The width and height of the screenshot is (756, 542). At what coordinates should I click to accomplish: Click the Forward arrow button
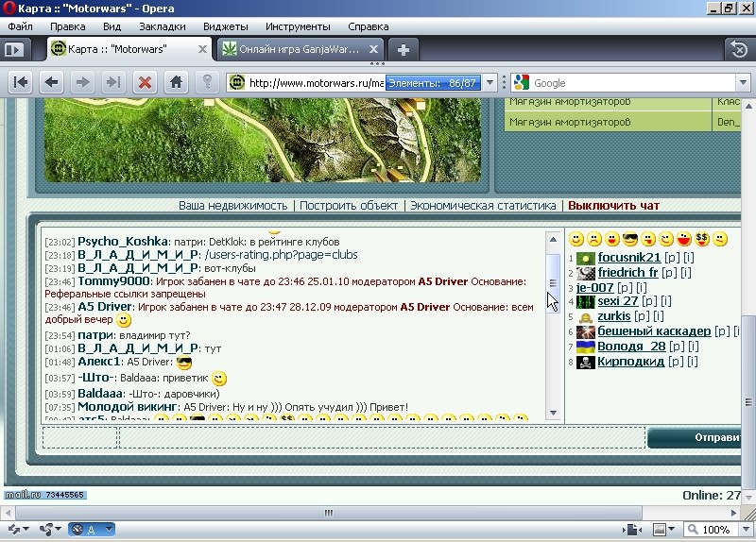pos(82,83)
